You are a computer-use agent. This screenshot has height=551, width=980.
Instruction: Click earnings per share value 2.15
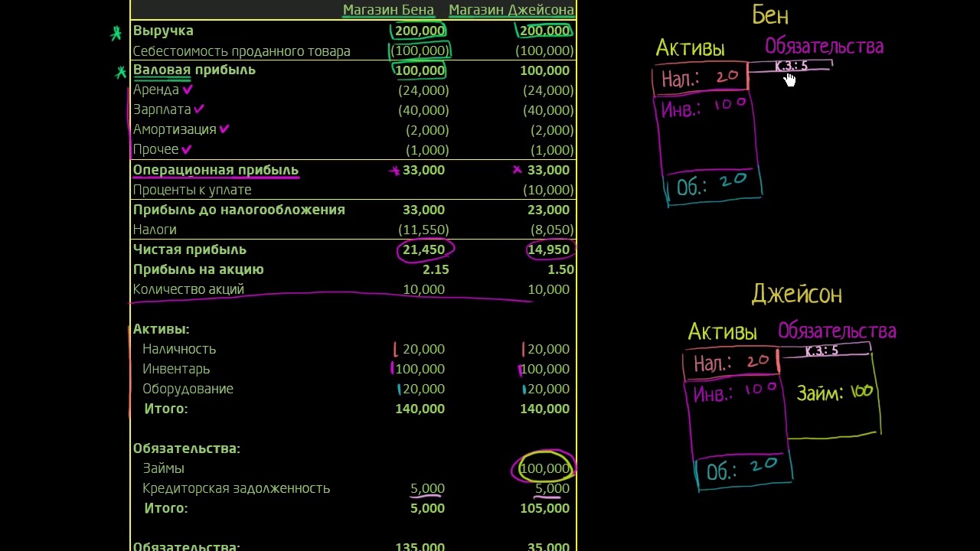tap(436, 269)
